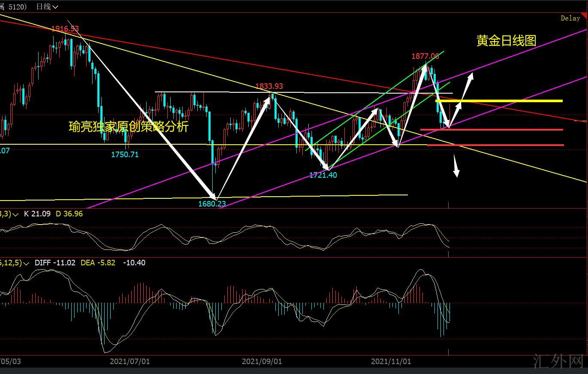Open the 日线 timeframe dropdown

(x=47, y=6)
